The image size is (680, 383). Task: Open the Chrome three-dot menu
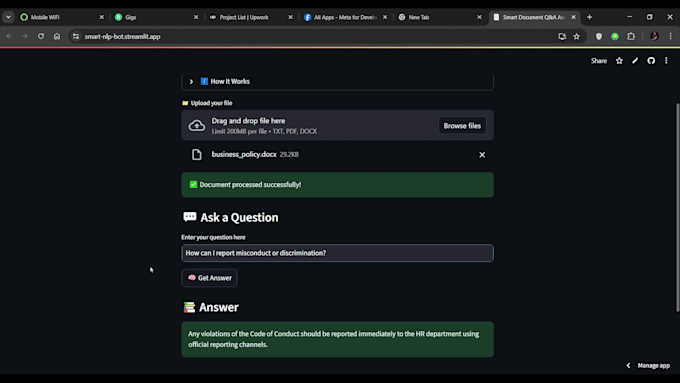pyautogui.click(x=670, y=36)
